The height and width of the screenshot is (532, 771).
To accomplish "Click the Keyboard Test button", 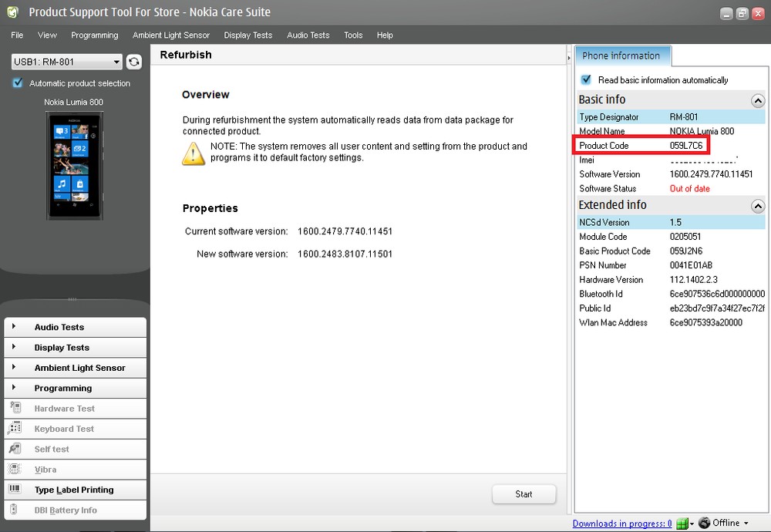I will coord(76,429).
